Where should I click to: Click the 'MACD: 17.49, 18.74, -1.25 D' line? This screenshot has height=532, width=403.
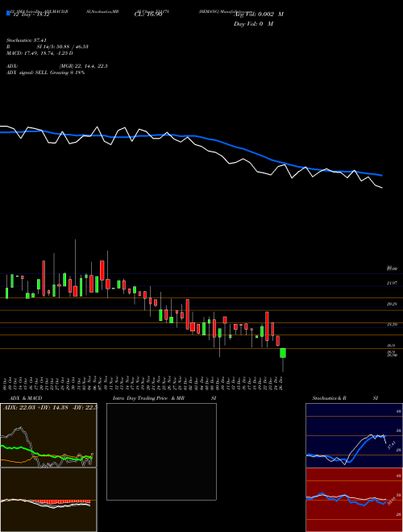tap(39, 53)
